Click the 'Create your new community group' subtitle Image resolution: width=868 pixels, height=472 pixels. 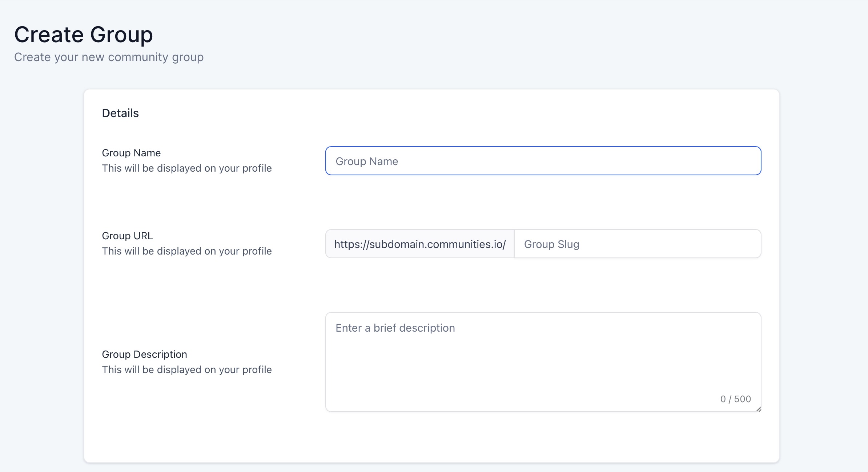(109, 57)
